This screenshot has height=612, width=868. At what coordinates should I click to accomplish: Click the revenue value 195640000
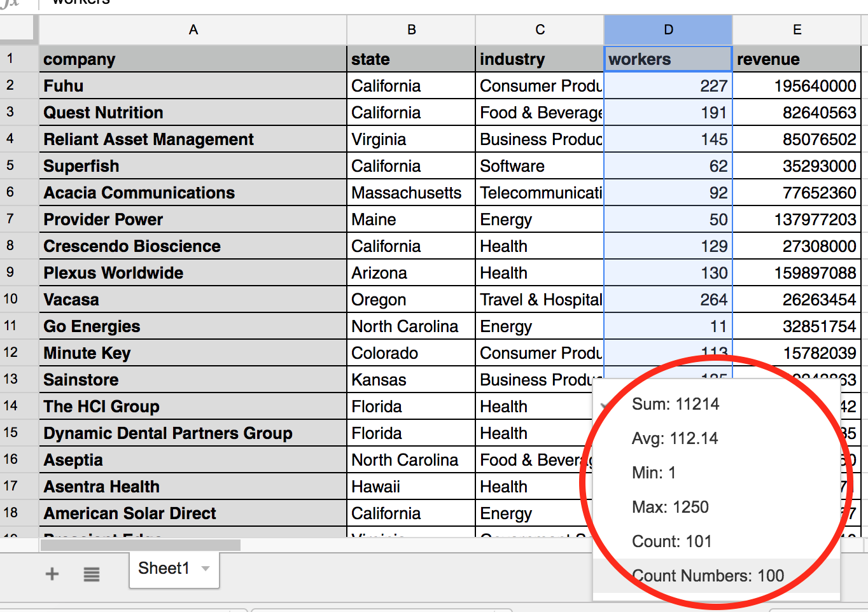[x=797, y=86]
